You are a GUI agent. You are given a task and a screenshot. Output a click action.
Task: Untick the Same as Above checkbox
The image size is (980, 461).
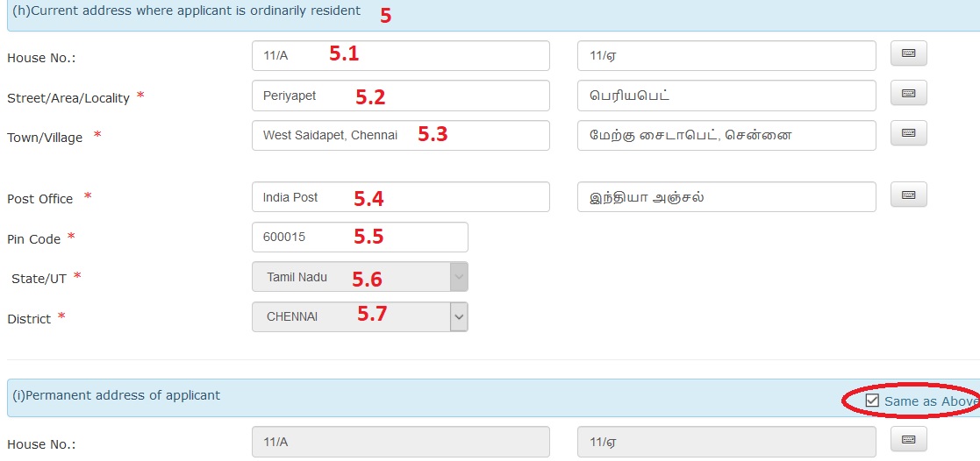coord(872,401)
